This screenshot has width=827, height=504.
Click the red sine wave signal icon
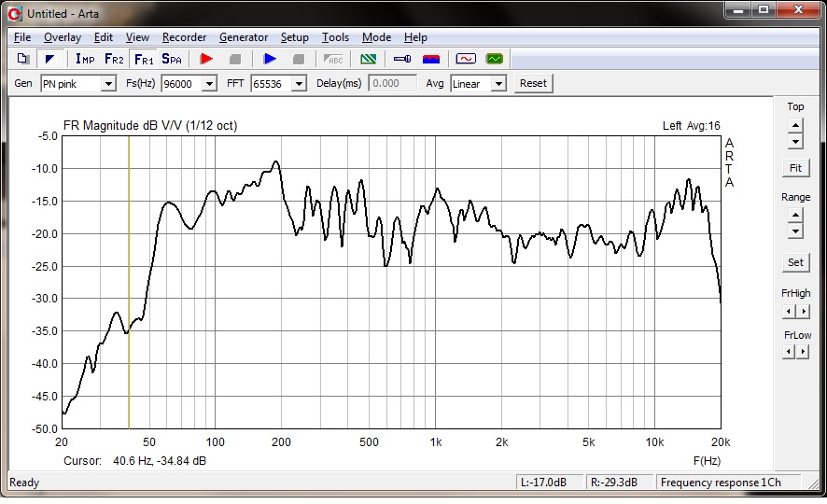click(466, 59)
